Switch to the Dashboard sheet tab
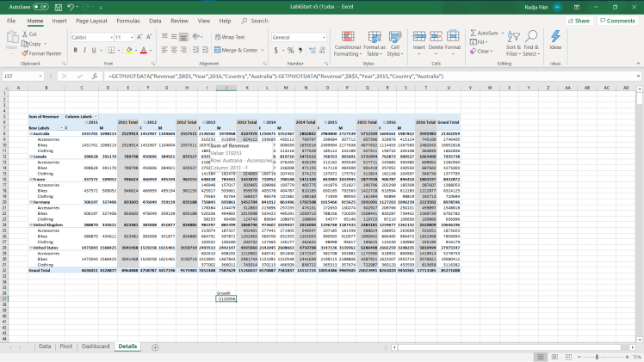 click(96, 346)
